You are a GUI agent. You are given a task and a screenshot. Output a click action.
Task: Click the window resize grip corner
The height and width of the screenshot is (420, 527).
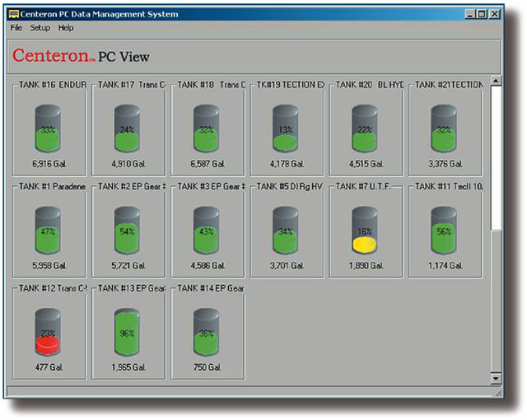[x=497, y=393]
